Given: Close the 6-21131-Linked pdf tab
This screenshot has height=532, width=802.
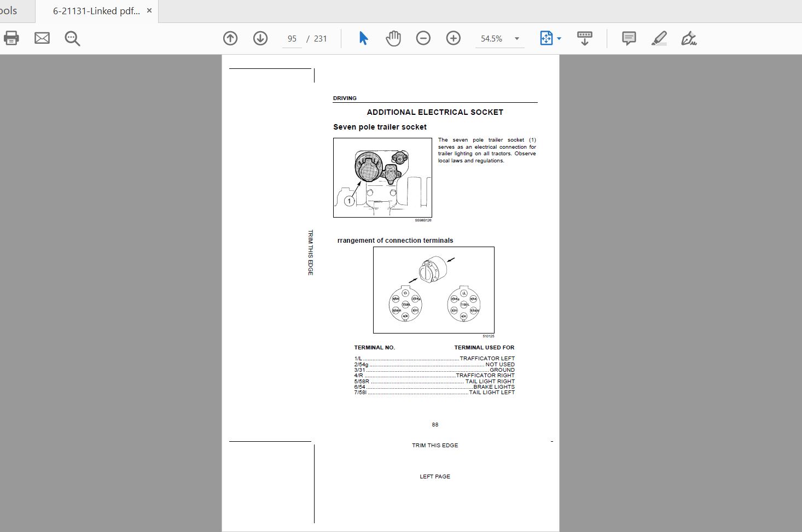Looking at the screenshot, I should [x=149, y=11].
